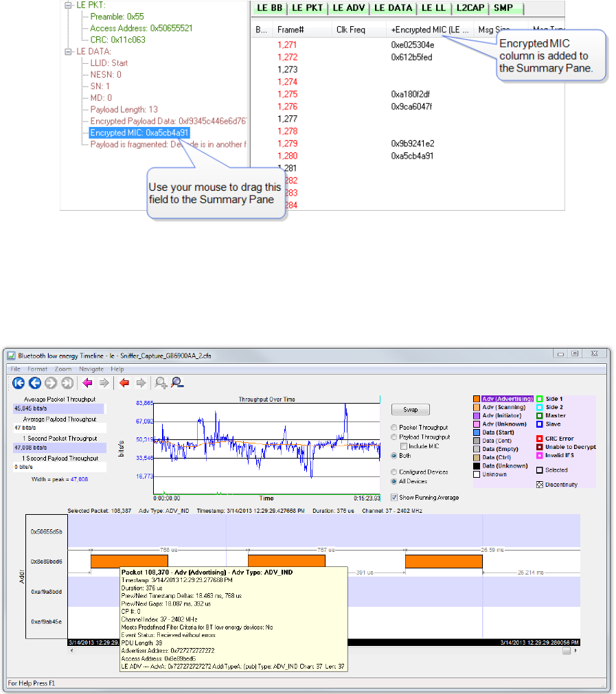616x694 pixels.
Task: Click the gray next packet arrow icon
Action: (x=50, y=384)
